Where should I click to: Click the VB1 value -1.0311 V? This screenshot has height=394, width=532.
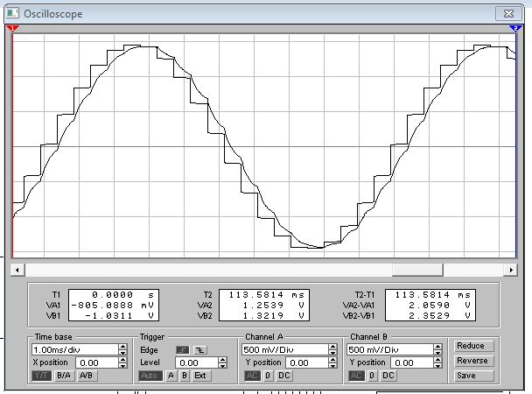pyautogui.click(x=119, y=315)
